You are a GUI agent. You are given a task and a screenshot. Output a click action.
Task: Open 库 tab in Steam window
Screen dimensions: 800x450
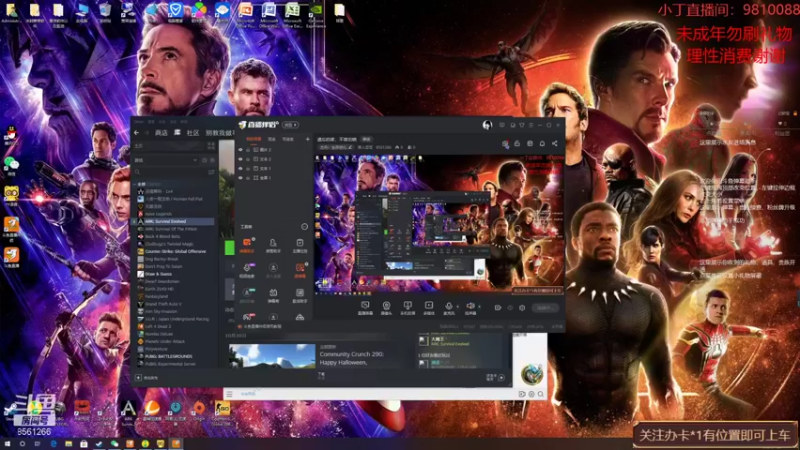coord(177,133)
